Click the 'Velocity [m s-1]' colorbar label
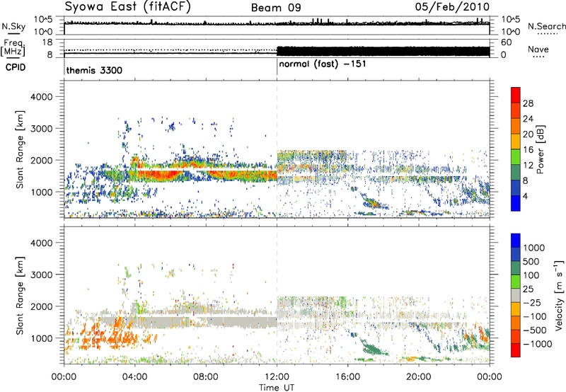 point(559,295)
